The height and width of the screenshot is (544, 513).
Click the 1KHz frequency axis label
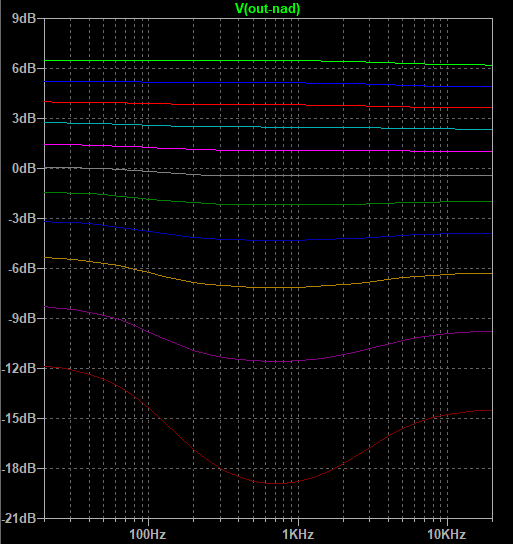coord(298,534)
